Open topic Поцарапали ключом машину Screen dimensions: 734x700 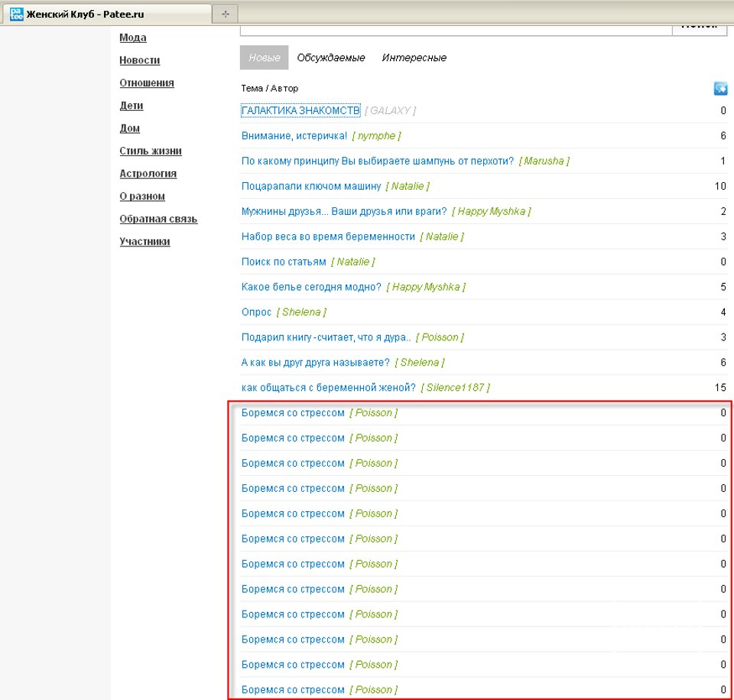click(x=310, y=186)
